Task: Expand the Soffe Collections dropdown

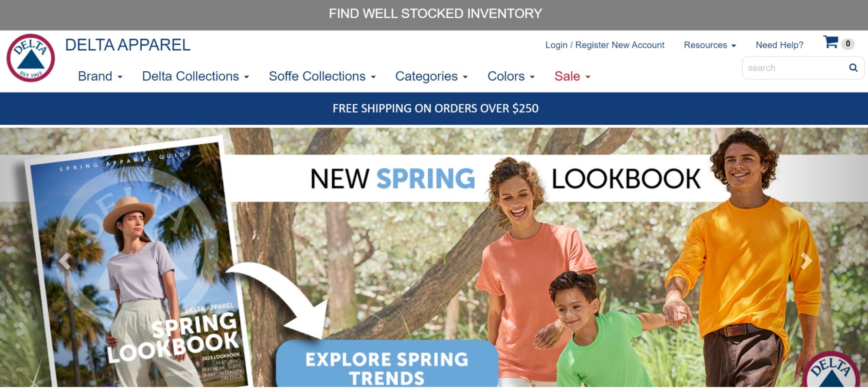Action: tap(322, 76)
